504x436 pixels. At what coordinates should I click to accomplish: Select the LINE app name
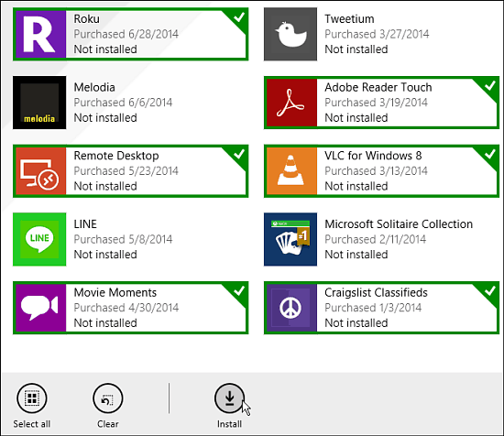click(x=85, y=224)
